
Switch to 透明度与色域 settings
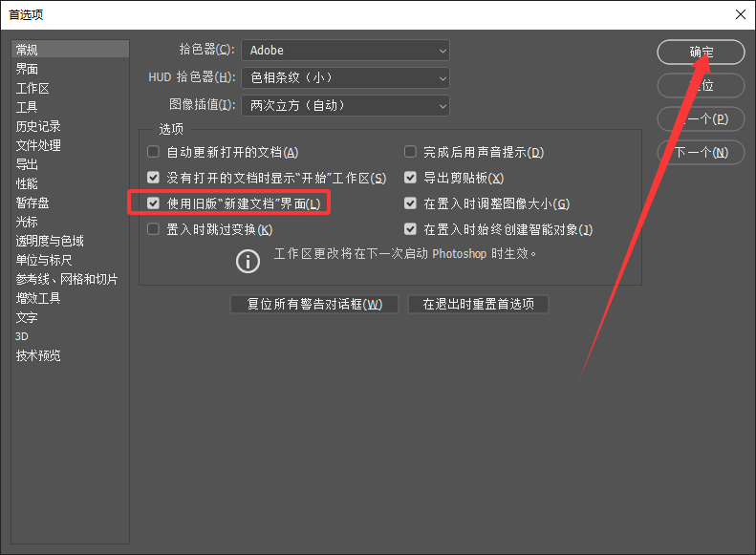pyautogui.click(x=71, y=241)
